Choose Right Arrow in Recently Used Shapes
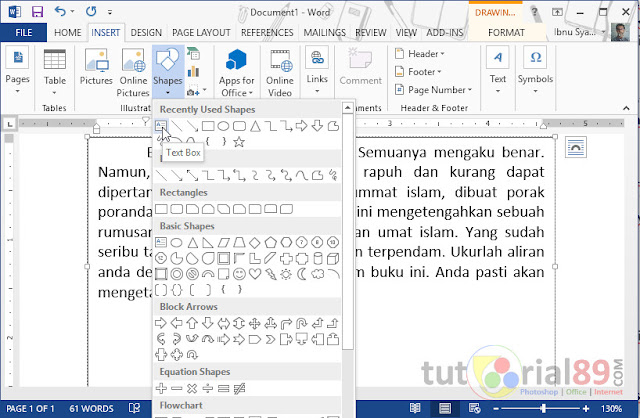This screenshot has height=418, width=640. (302, 126)
